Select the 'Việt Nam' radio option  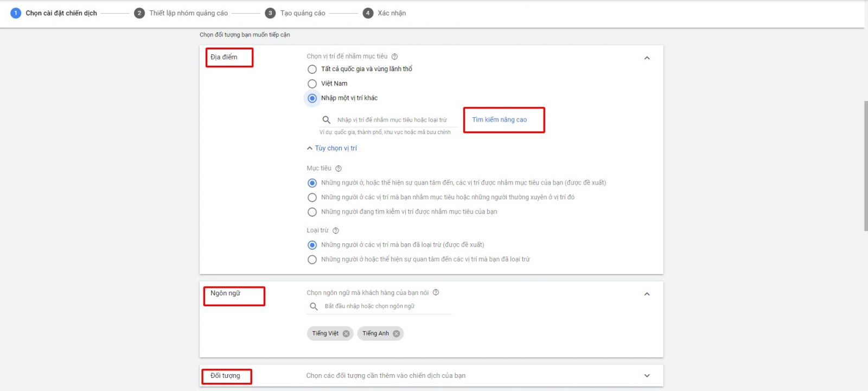point(312,84)
